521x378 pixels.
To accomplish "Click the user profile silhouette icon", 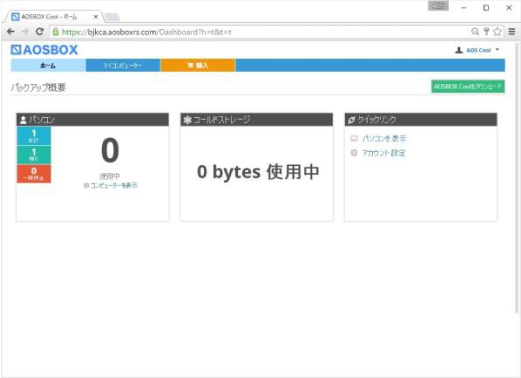I will [459, 50].
